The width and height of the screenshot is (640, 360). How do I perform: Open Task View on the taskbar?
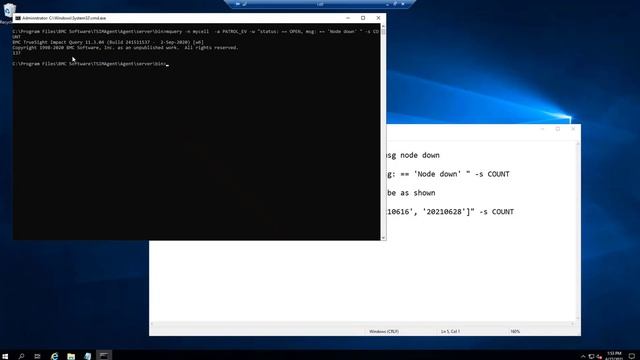37,356
